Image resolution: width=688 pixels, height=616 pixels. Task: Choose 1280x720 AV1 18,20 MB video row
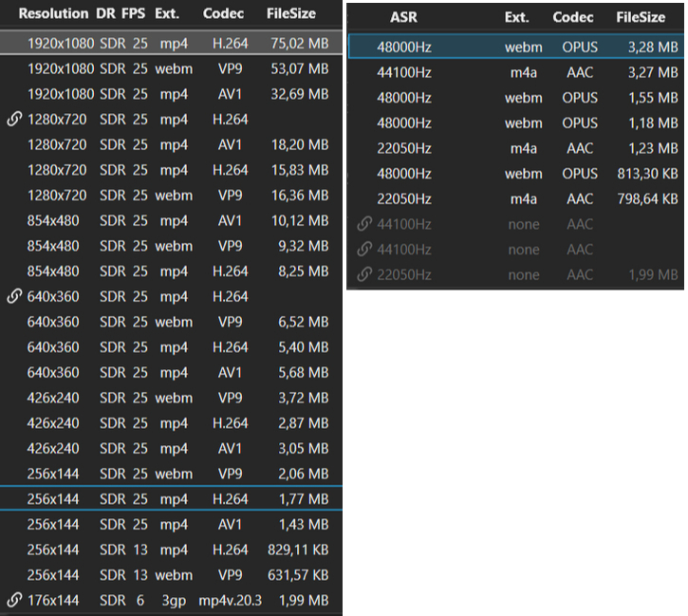click(171, 144)
